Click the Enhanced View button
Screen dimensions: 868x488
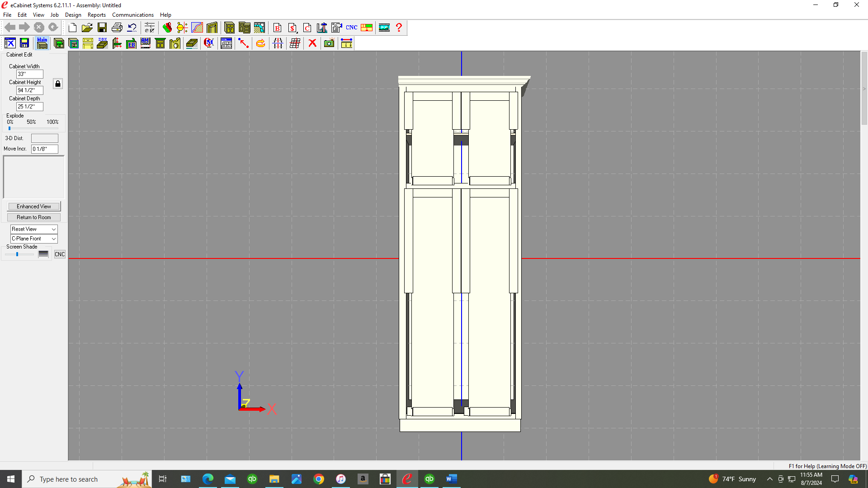tap(34, 206)
